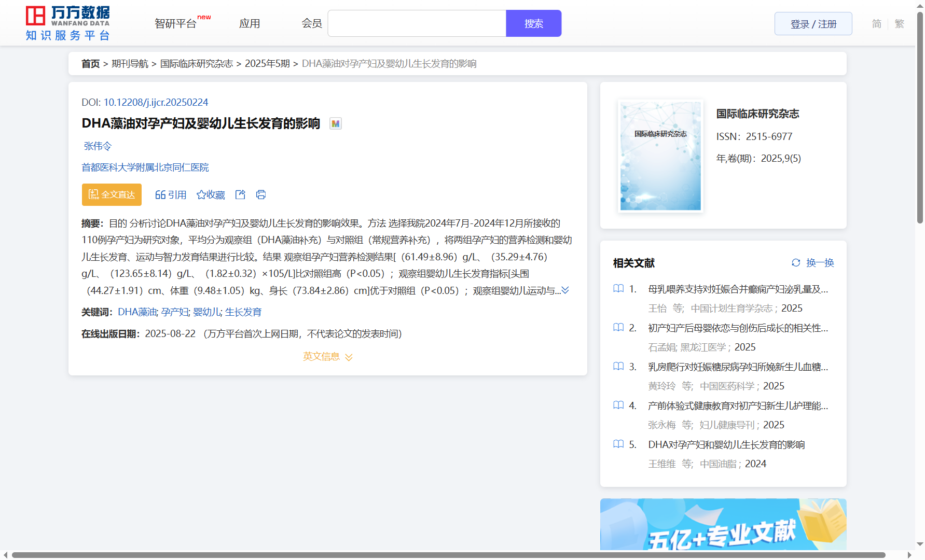The image size is (925, 560).
Task: Favorite the article with 收藏 star
Action: [211, 194]
